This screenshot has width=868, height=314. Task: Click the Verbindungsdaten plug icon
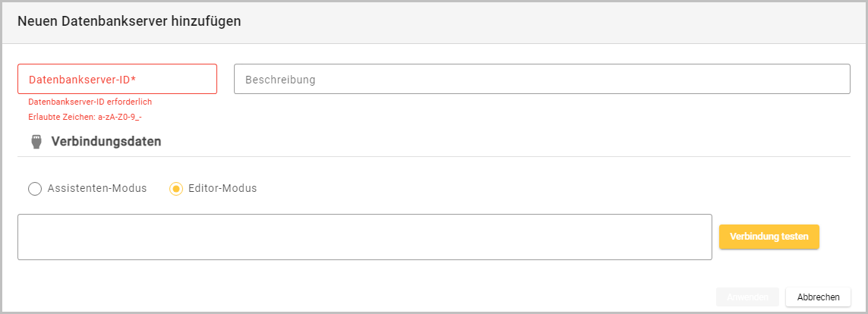click(x=35, y=142)
